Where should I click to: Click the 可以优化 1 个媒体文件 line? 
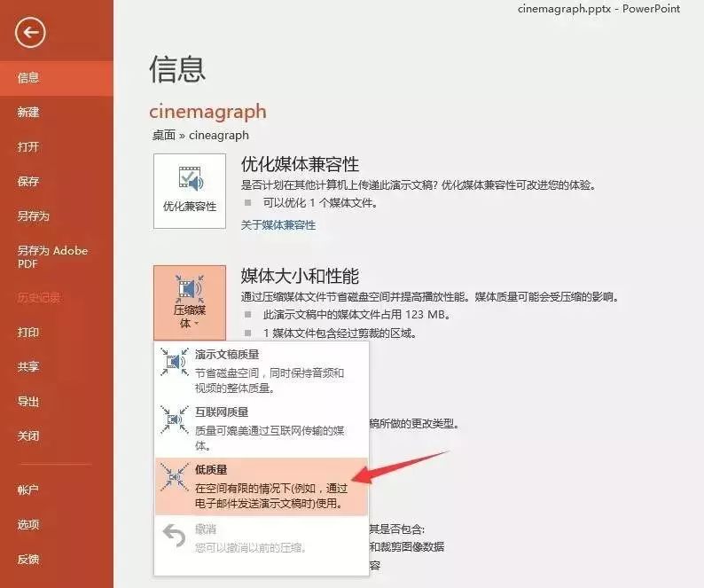click(x=321, y=203)
